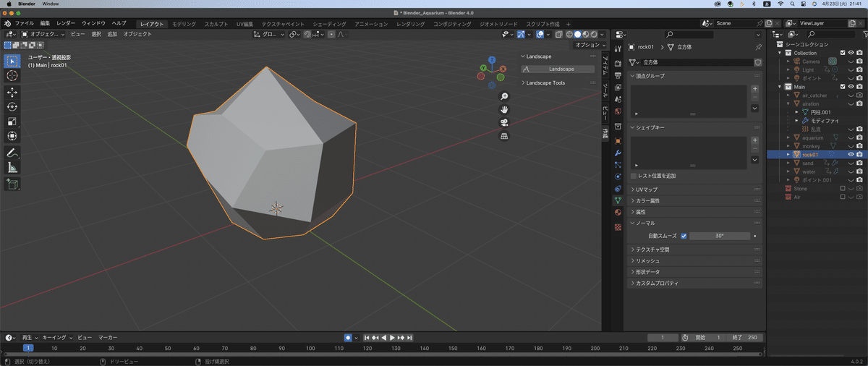Collapse the Landscape panel
Viewport: 868px width, 366px height.
point(522,56)
